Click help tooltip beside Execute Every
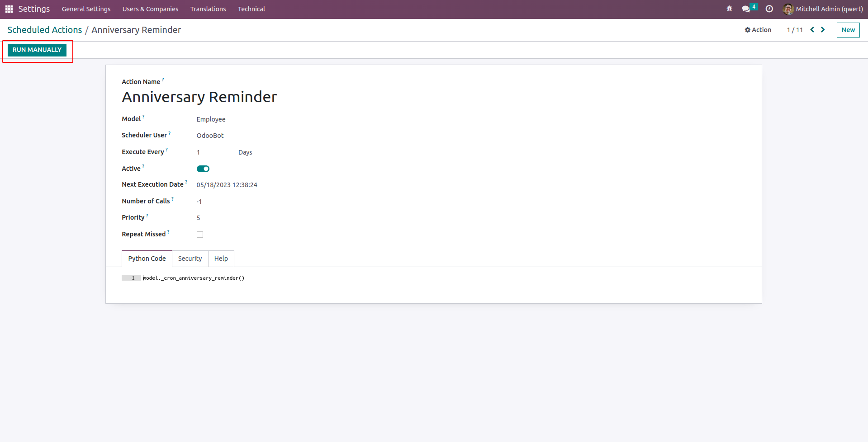The height and width of the screenshot is (442, 868). pos(166,150)
